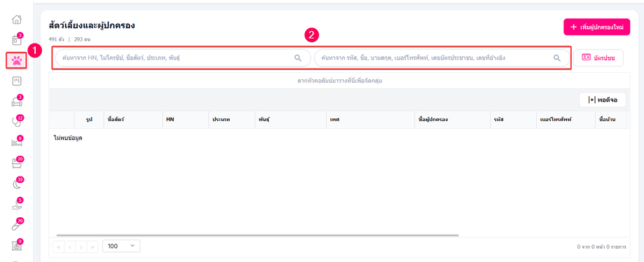Select the pink paw pets icon
Image resolution: width=644 pixels, height=262 pixels.
coord(16,60)
